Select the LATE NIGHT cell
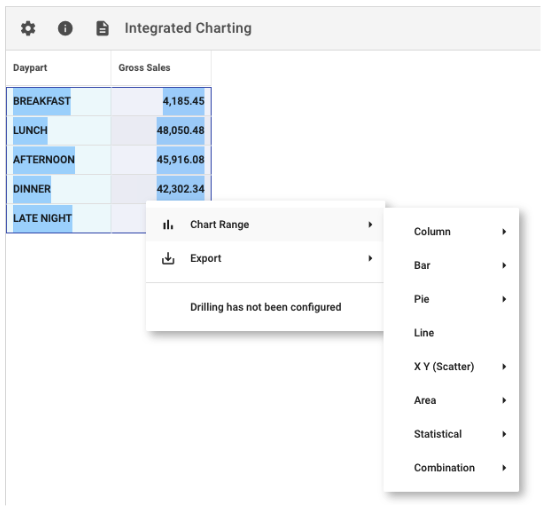Viewport: 550px width, 526px height. (x=58, y=218)
